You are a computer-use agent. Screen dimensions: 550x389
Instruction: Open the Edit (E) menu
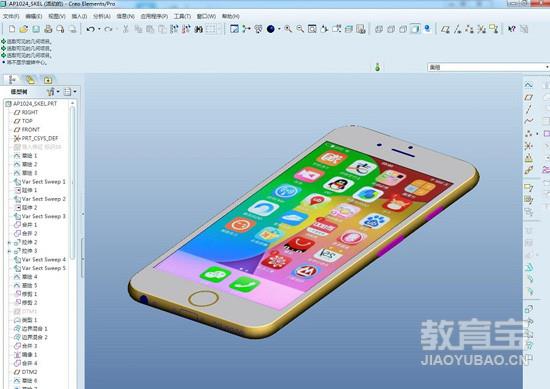34,16
